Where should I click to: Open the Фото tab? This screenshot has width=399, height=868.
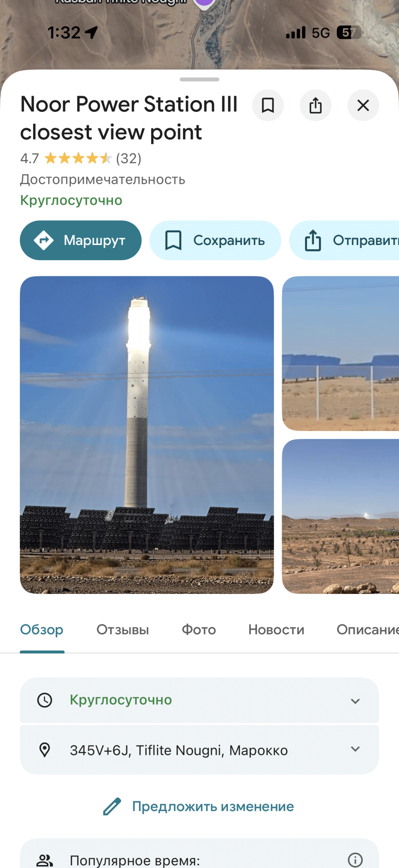[199, 630]
